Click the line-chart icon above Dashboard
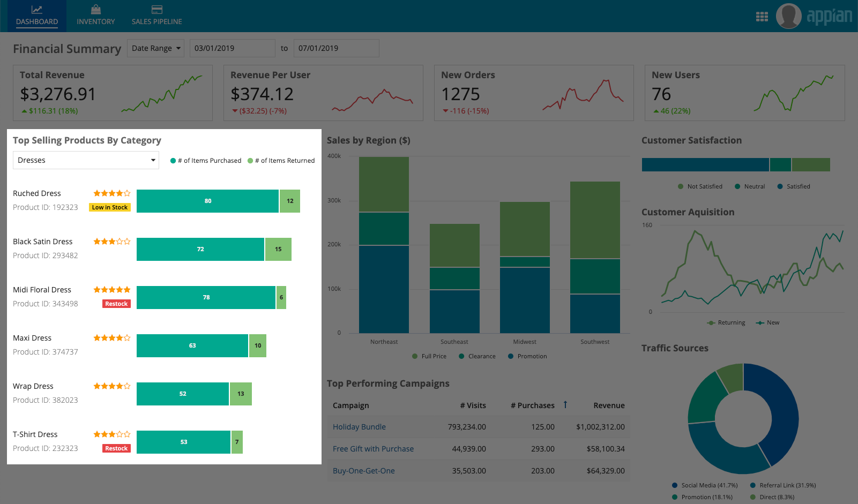Image resolution: width=858 pixels, height=504 pixels. pyautogui.click(x=36, y=9)
